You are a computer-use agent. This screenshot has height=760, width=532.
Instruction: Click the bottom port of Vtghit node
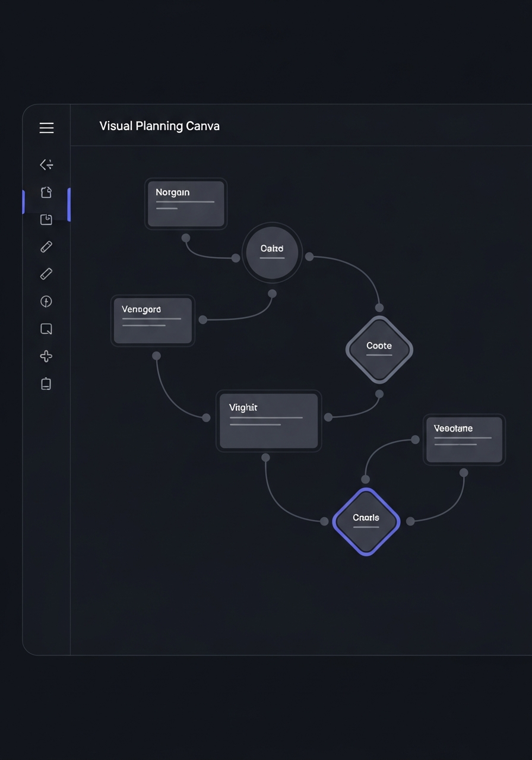tap(265, 457)
